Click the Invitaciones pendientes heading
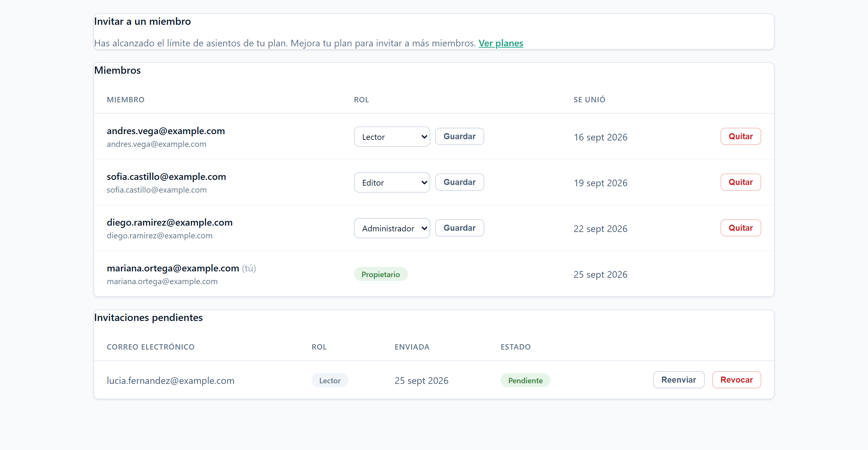The image size is (868, 450). (148, 317)
